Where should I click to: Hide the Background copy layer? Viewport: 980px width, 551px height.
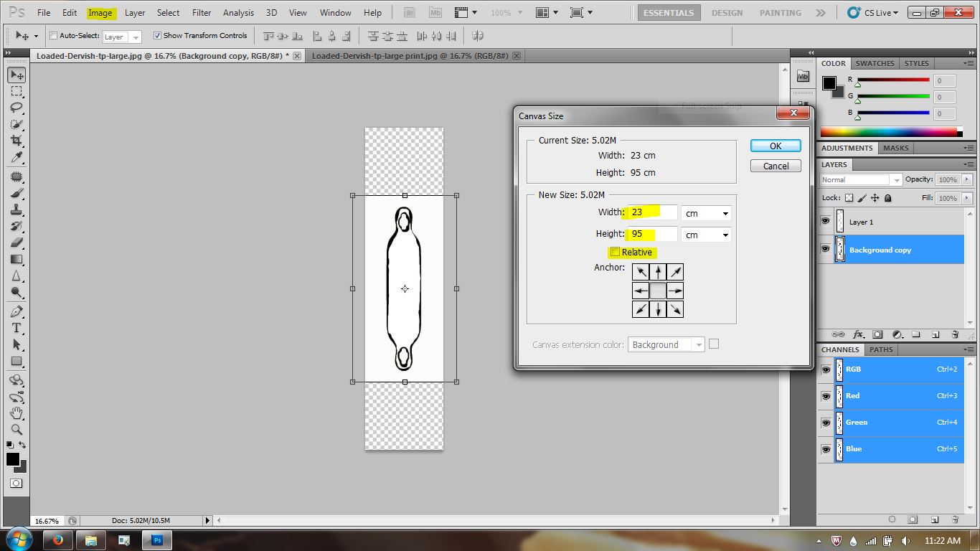click(x=826, y=249)
